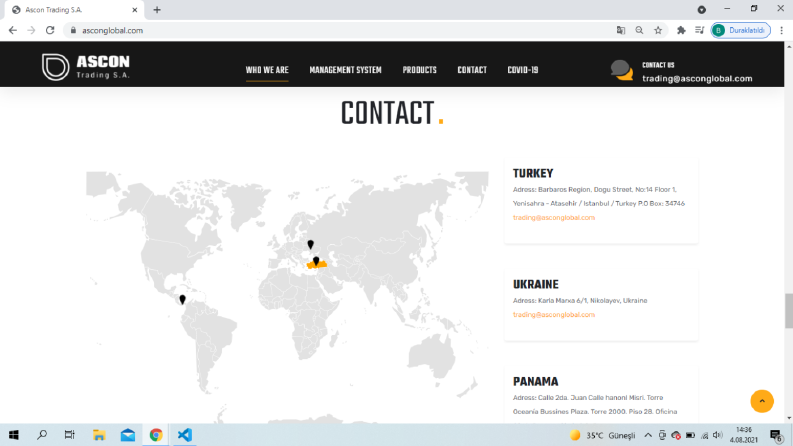This screenshot has width=793, height=446.
Task: Select the Ascon Trading S.A. tab
Action: (73, 10)
